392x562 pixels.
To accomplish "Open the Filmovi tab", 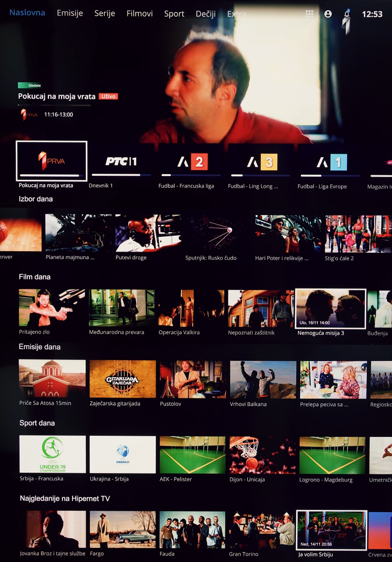I will [x=139, y=13].
